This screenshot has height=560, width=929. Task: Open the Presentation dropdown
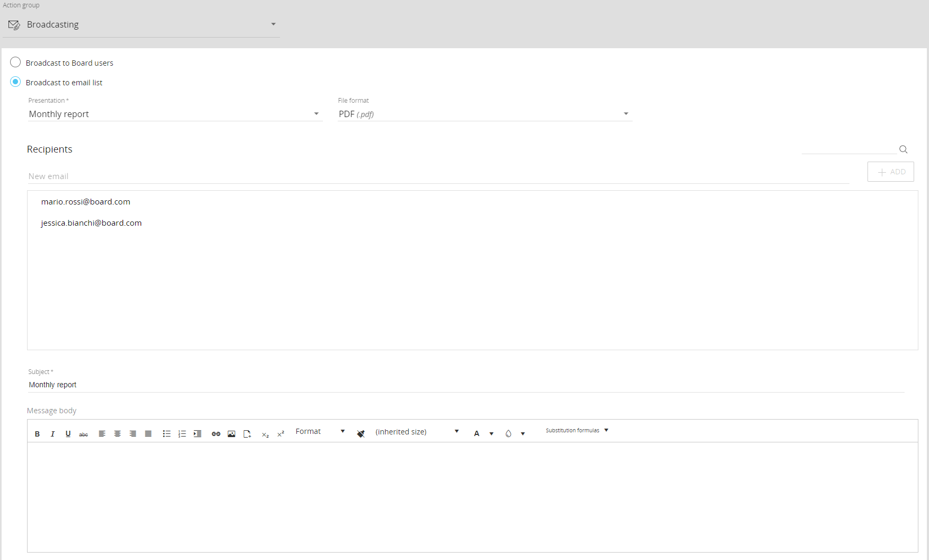[x=175, y=114]
